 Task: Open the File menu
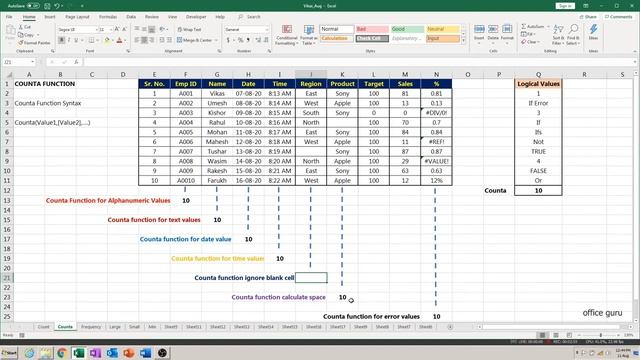[x=9, y=17]
